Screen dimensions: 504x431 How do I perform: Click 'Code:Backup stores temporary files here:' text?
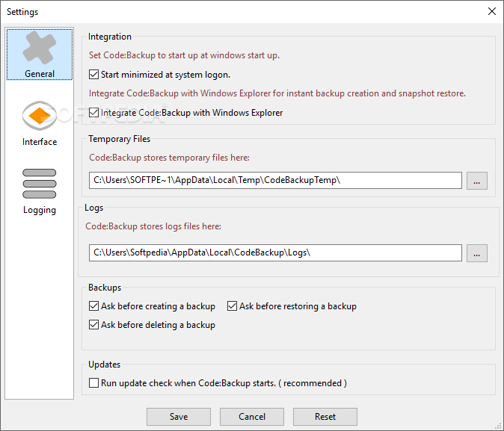169,158
